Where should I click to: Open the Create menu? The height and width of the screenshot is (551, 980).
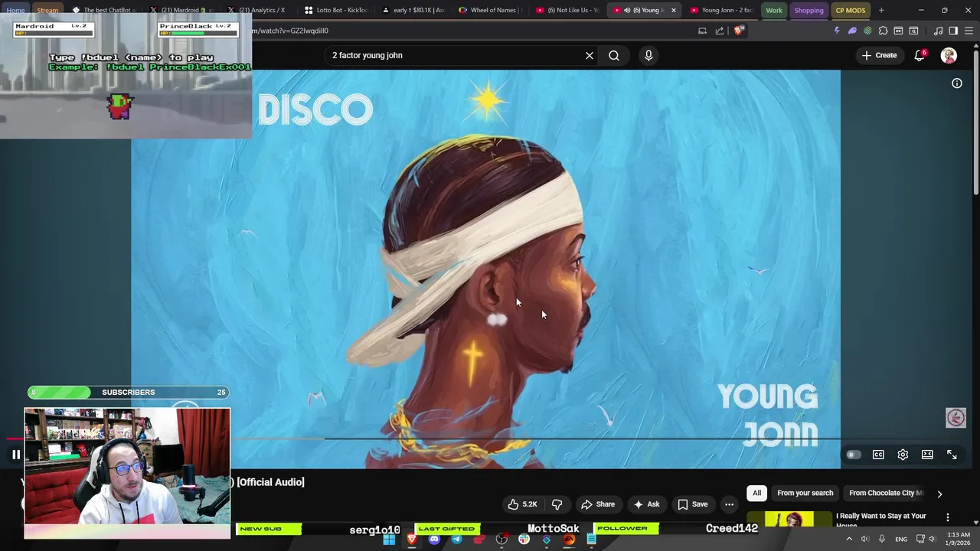879,55
